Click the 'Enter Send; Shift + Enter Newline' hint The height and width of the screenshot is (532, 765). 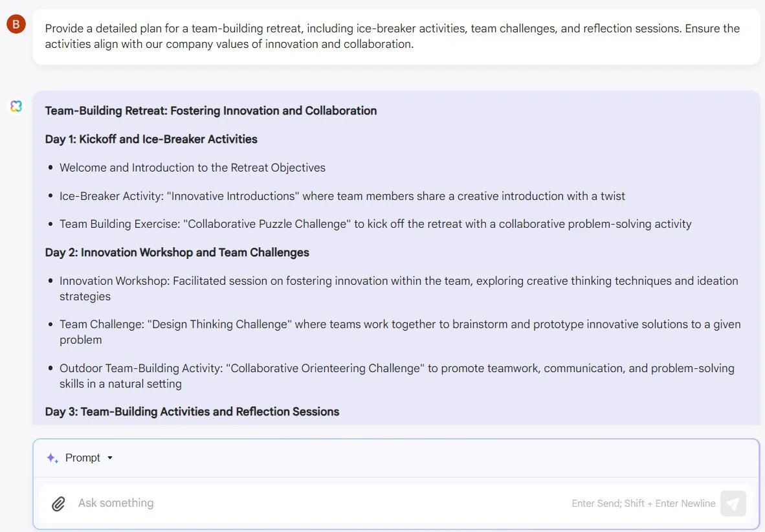pos(643,504)
